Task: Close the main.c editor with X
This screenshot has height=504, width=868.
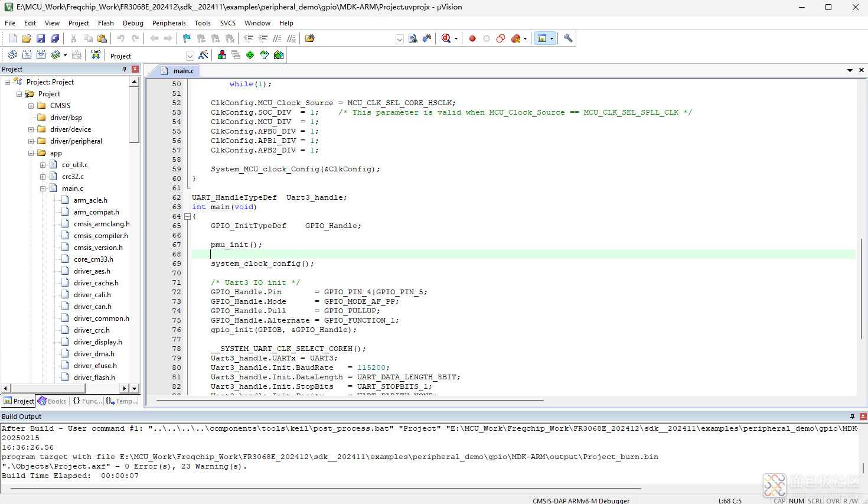Action: point(862,70)
